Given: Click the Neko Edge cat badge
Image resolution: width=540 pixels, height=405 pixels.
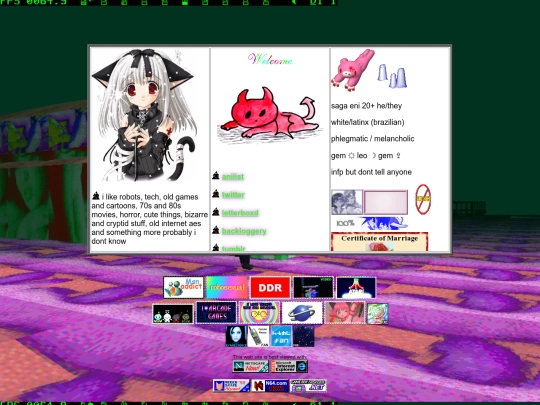Looking at the screenshot, I should (x=231, y=386).
